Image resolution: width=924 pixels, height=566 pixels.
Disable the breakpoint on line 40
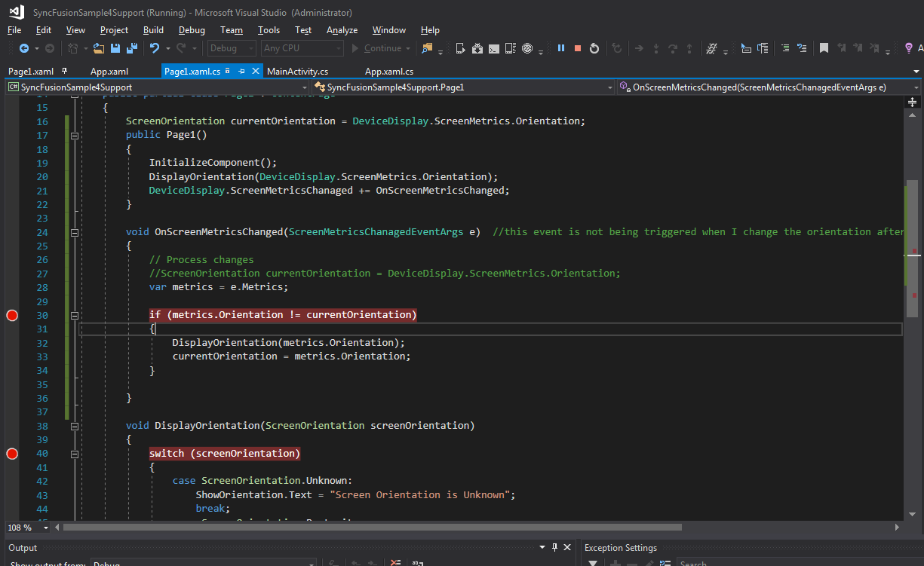[11, 454]
